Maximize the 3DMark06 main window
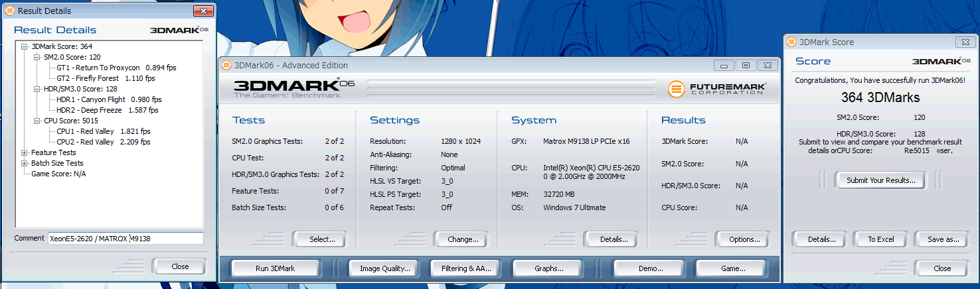The height and width of the screenshot is (289, 980). [746, 65]
